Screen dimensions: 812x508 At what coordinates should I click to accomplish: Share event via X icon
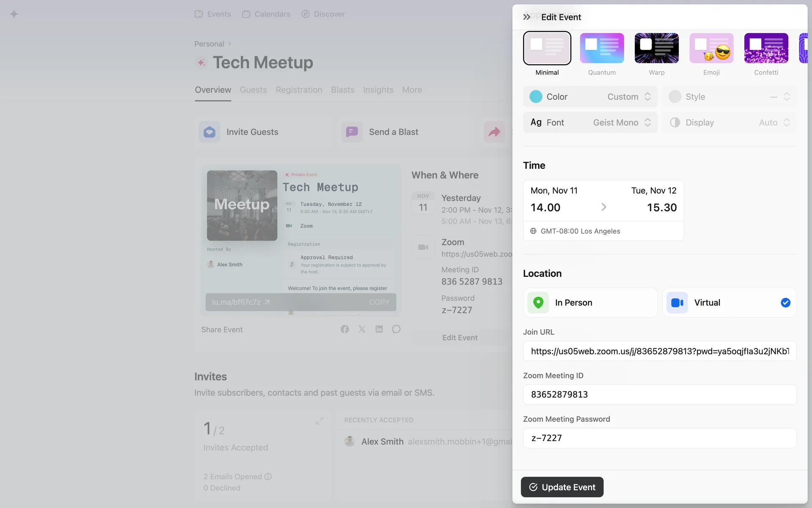[362, 329]
